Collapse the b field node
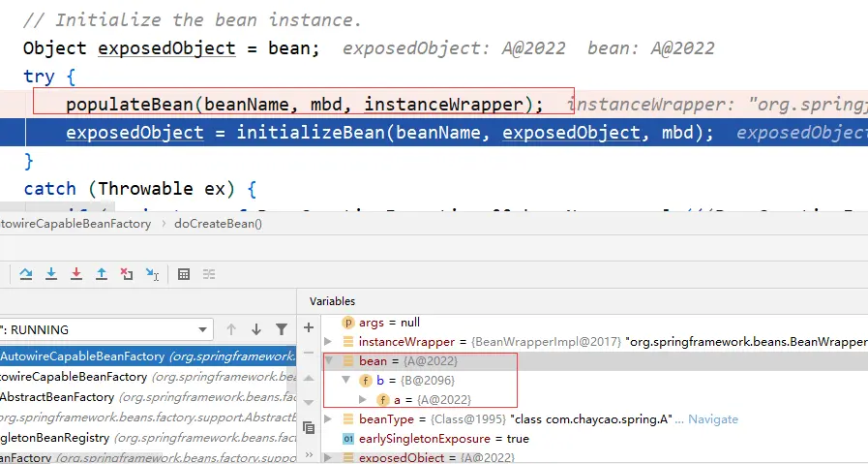This screenshot has height=464, width=868. tap(346, 381)
